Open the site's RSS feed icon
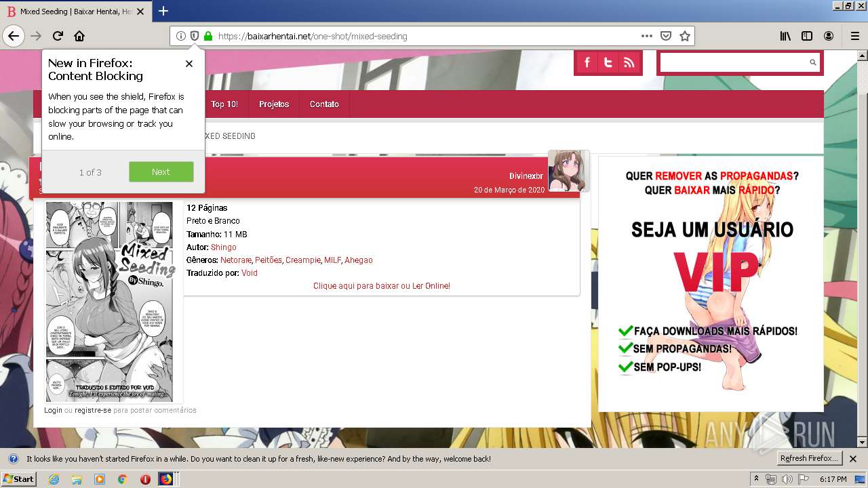Viewport: 868px width, 488px height. tap(629, 63)
